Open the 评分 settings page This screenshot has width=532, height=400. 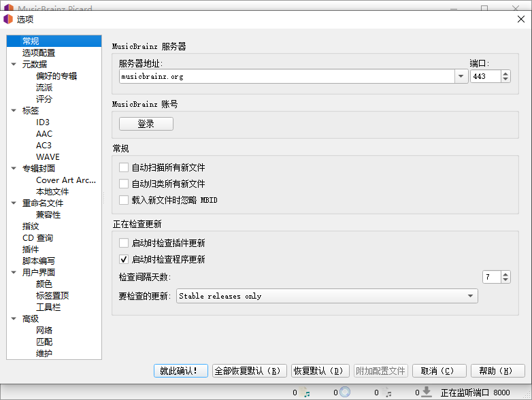pyautogui.click(x=44, y=99)
